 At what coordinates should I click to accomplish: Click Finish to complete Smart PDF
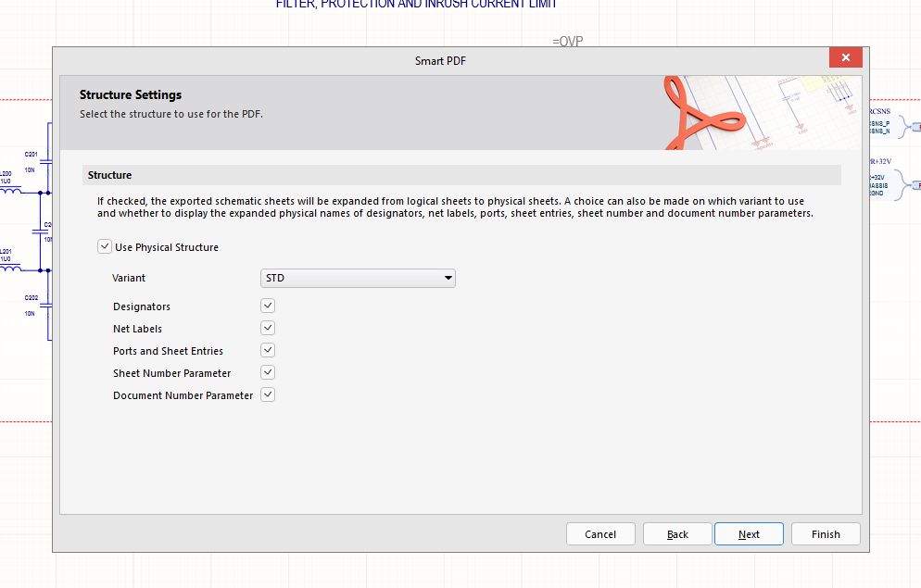(x=826, y=534)
